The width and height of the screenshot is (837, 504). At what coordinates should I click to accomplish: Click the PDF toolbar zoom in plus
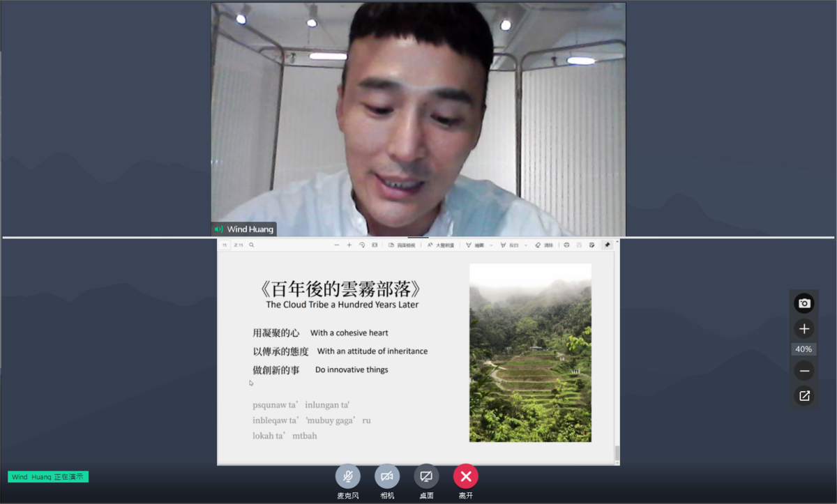[x=349, y=245]
